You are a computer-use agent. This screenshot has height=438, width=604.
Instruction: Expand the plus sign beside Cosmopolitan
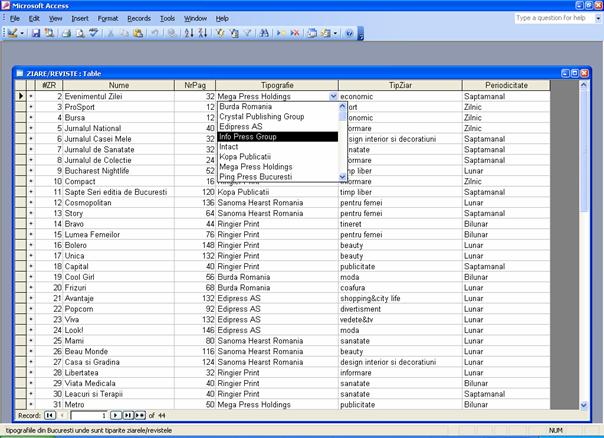click(x=31, y=201)
